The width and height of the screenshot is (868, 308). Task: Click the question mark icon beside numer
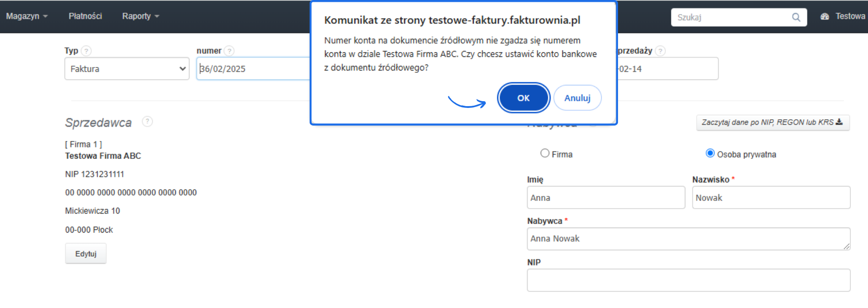tap(230, 51)
